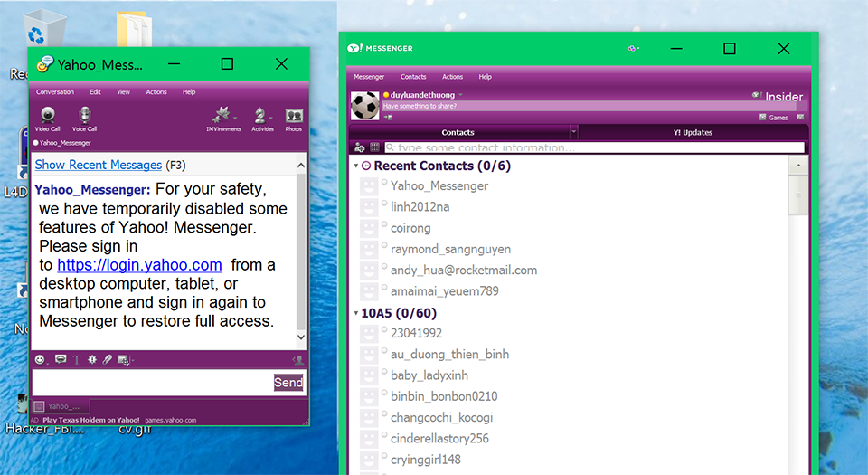
Task: Open the cv.gif file on desktop
Action: (135, 430)
